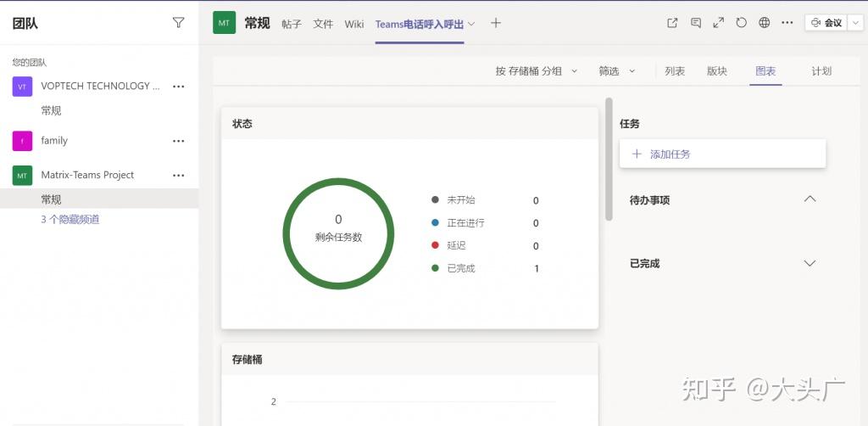Switch to 列表 view
Image resolution: width=868 pixels, height=426 pixels.
[675, 71]
